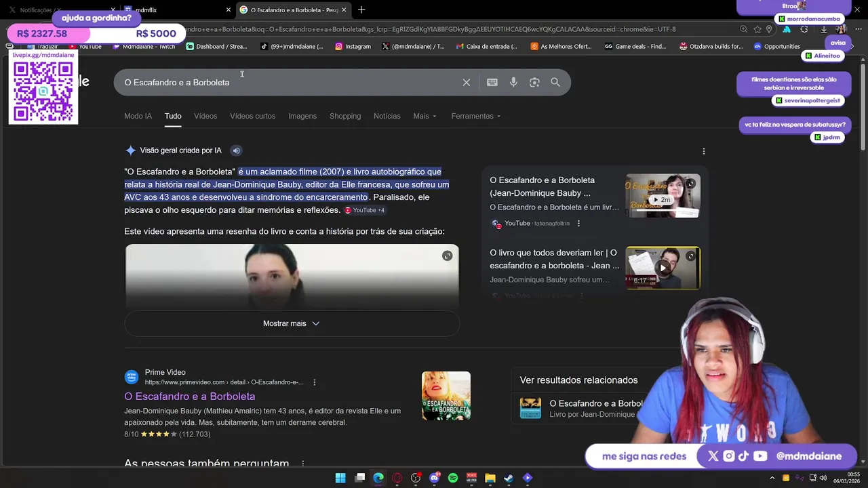Open Steam from the taskbar
Screen dimensions: 868x488
point(509,478)
